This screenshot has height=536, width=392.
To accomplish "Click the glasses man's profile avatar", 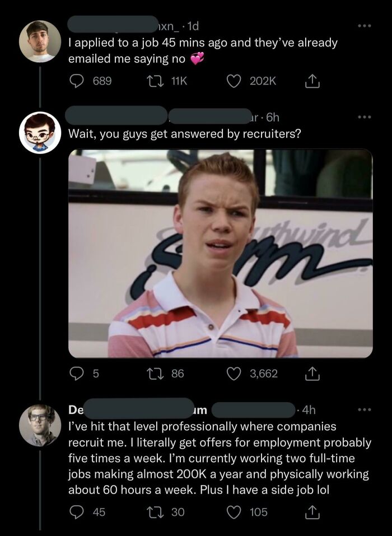I will click(x=40, y=425).
